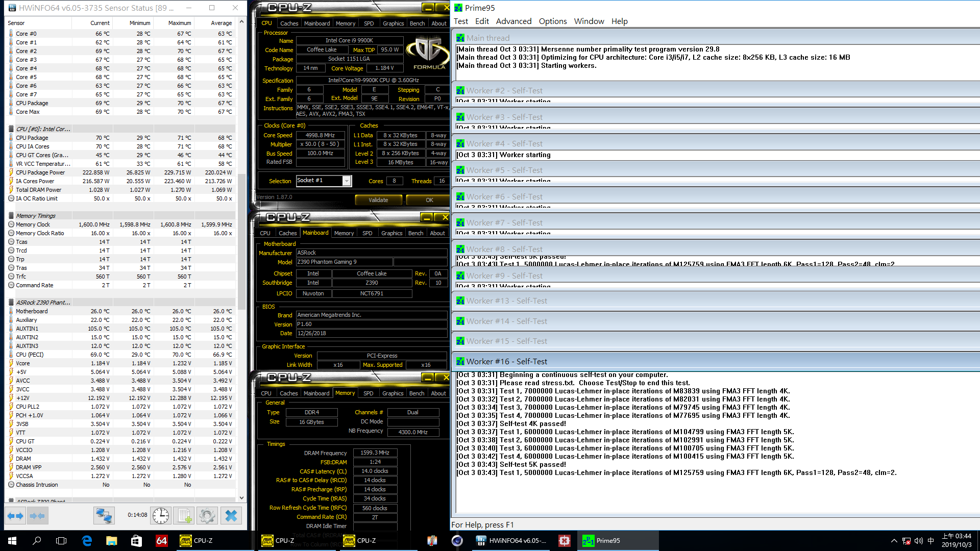
Task: Click HWiNFO blue X close sensors icon
Action: 231,516
